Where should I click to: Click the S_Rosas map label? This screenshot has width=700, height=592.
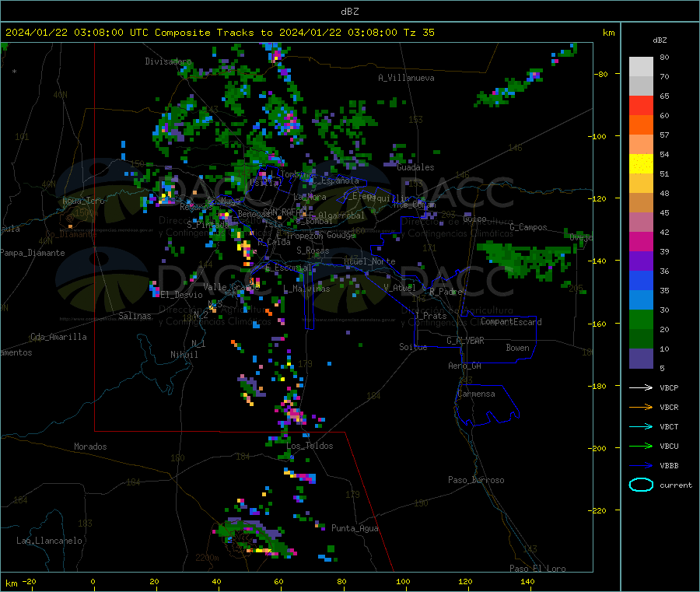313,251
